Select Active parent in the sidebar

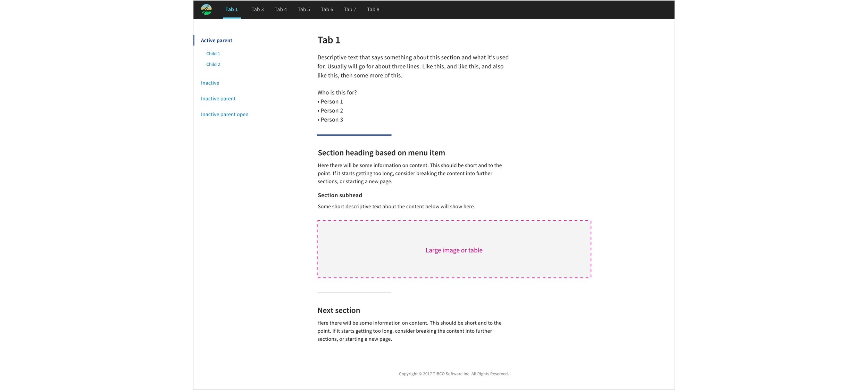[x=216, y=40]
